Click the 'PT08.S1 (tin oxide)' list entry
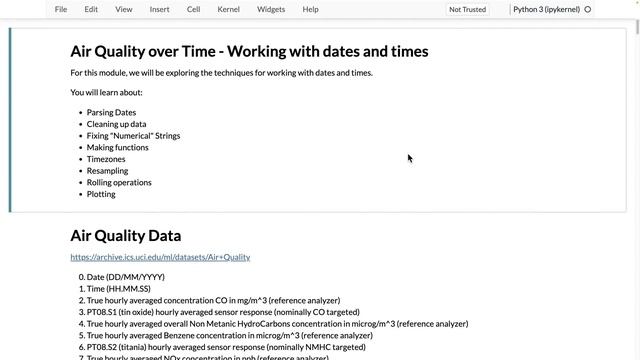This screenshot has width=640, height=360. coord(223,312)
